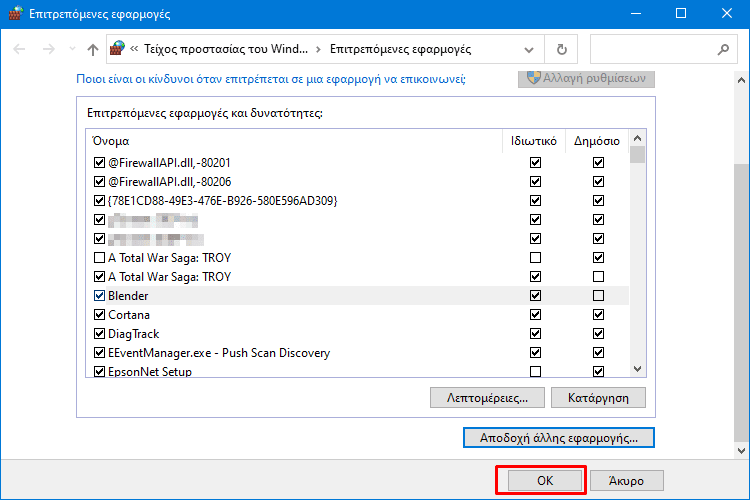Toggle EpsonNet Setup enable checkbox
Viewport: 750px width, 500px height.
coord(99,371)
